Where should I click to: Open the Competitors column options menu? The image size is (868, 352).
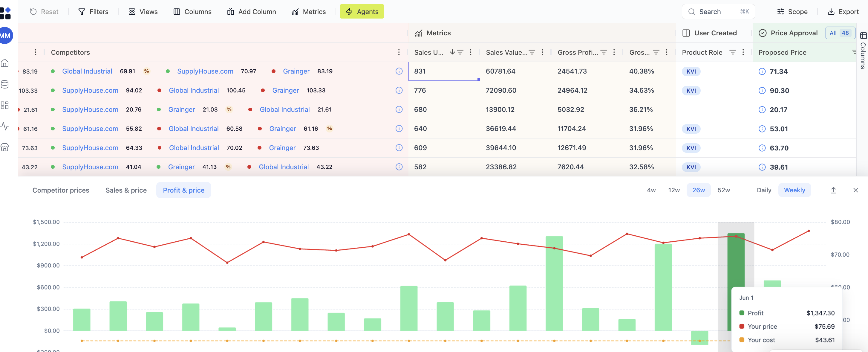(399, 52)
